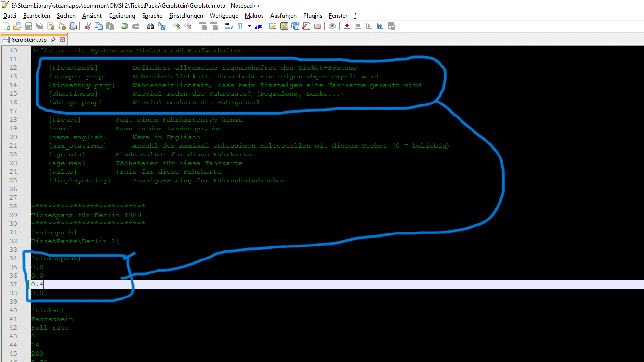Screen dimensions: 644x362
Task: Toggle the indent guide icon
Action: pos(259,26)
